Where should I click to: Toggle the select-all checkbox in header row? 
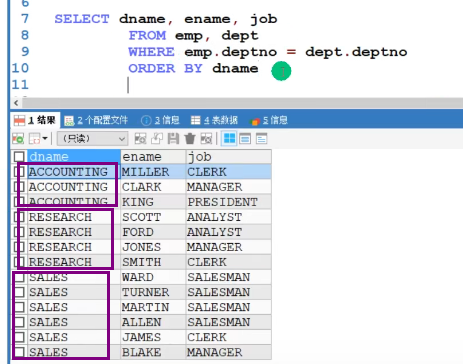click(19, 157)
